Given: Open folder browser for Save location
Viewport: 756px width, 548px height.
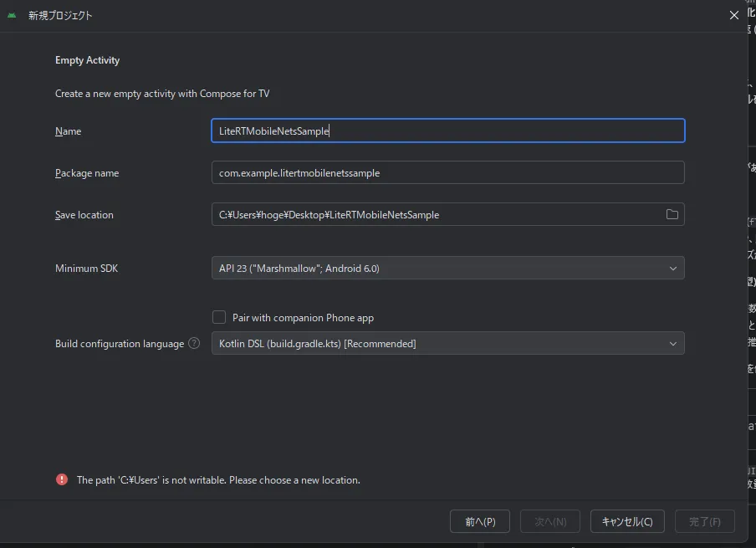Looking at the screenshot, I should [672, 214].
